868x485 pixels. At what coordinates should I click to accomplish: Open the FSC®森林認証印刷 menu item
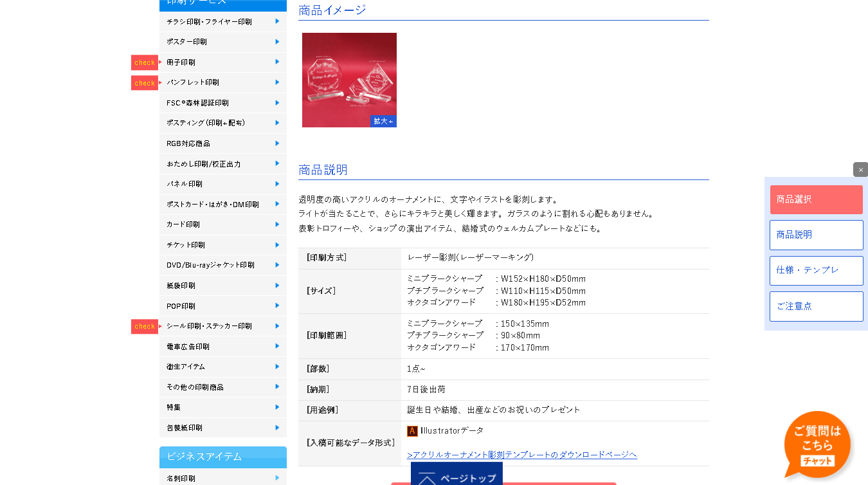pyautogui.click(x=197, y=103)
